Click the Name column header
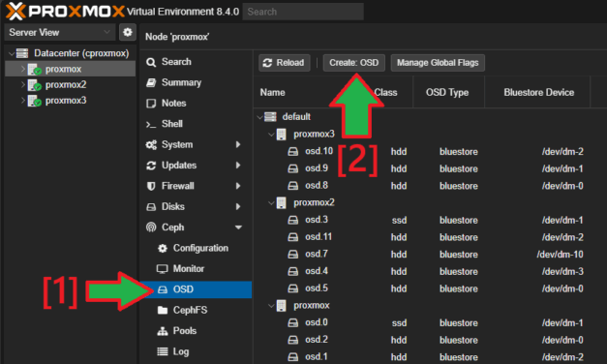Viewport: 607px width, 364px height. pyautogui.click(x=273, y=93)
